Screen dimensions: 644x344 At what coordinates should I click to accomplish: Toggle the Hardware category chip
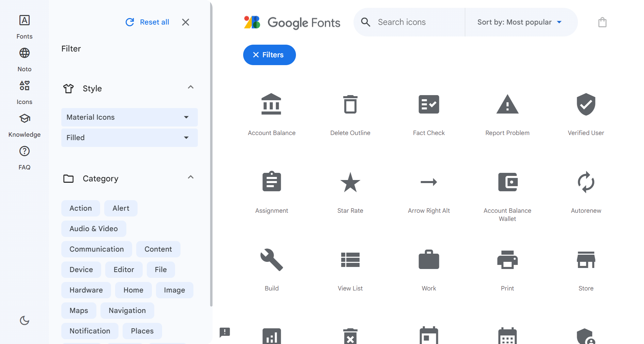86,290
